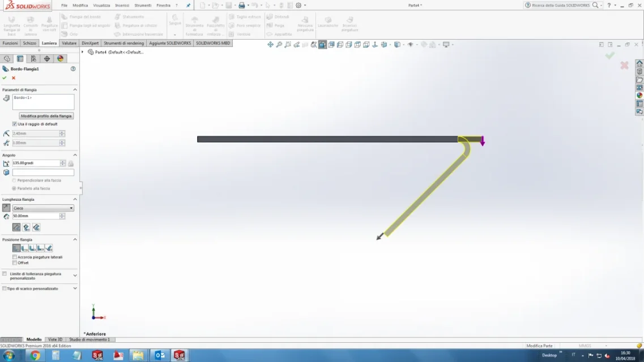Open the Visualizza menu
Screen dimensions: 644x362
click(x=101, y=5)
